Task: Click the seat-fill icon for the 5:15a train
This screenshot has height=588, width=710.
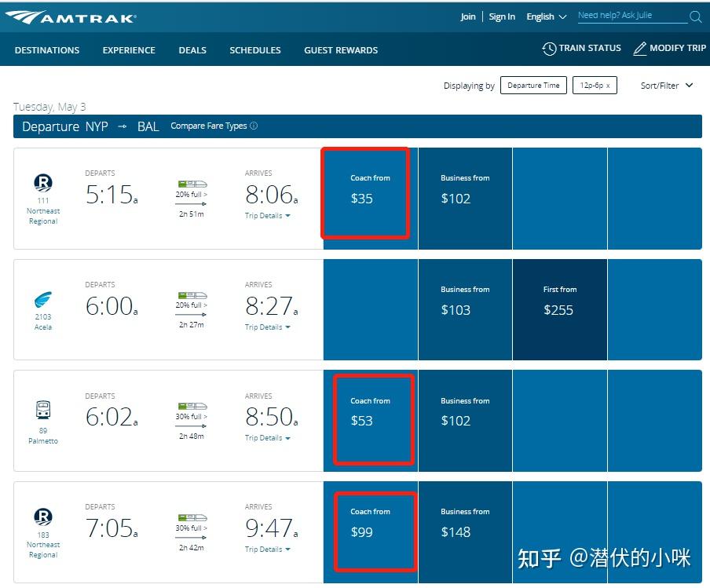Action: pos(192,184)
